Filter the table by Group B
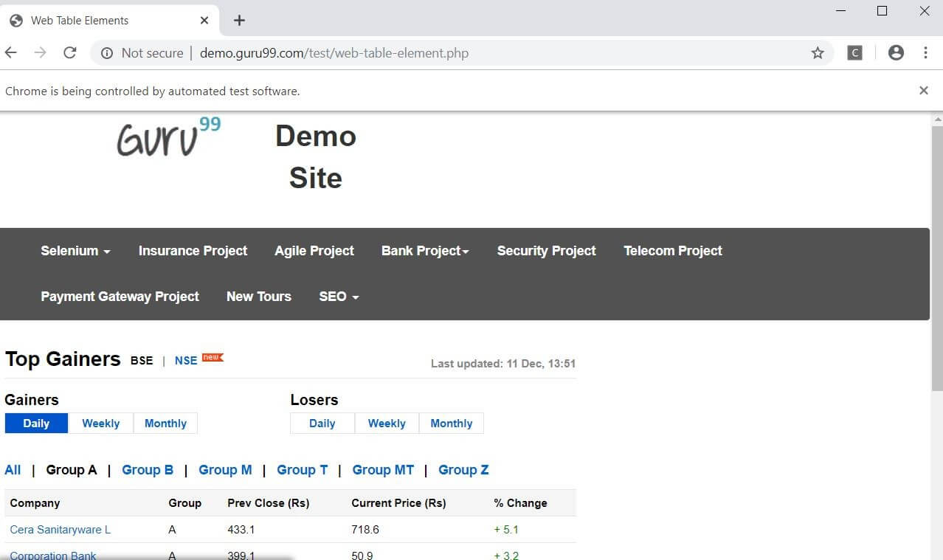Screen dimensions: 943x560 coord(148,470)
